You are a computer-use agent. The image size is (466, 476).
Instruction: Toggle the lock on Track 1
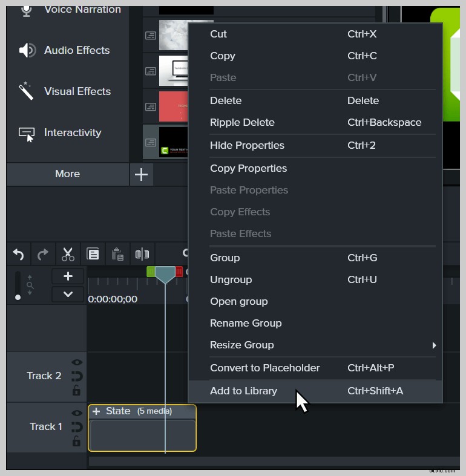coord(76,441)
